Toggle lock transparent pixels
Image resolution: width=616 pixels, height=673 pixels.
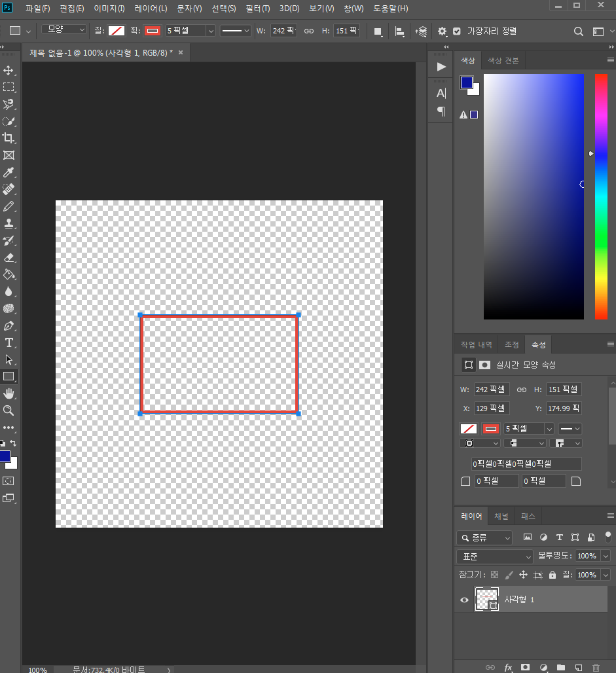(494, 575)
